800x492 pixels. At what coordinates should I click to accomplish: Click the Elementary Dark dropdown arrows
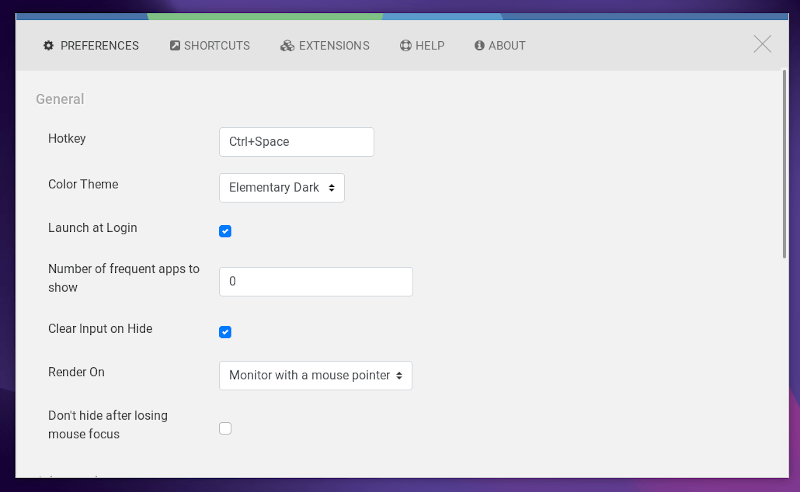[x=332, y=188]
